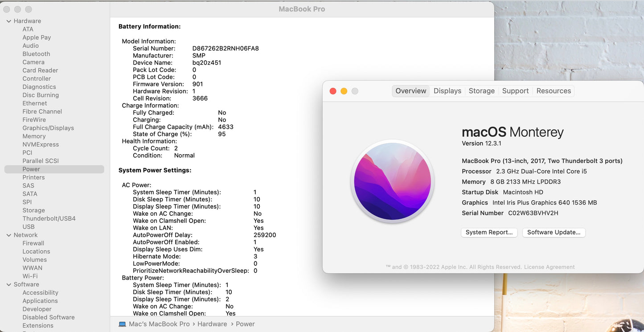Click Hardware in the bottom path bar
Image resolution: width=644 pixels, height=332 pixels.
pos(212,324)
